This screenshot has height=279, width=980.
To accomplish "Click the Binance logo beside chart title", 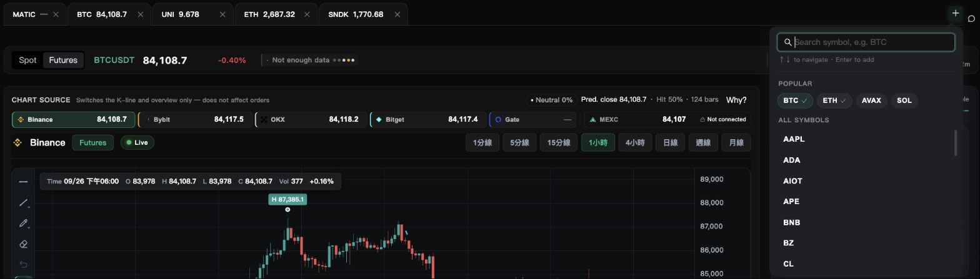I will 17,143.
